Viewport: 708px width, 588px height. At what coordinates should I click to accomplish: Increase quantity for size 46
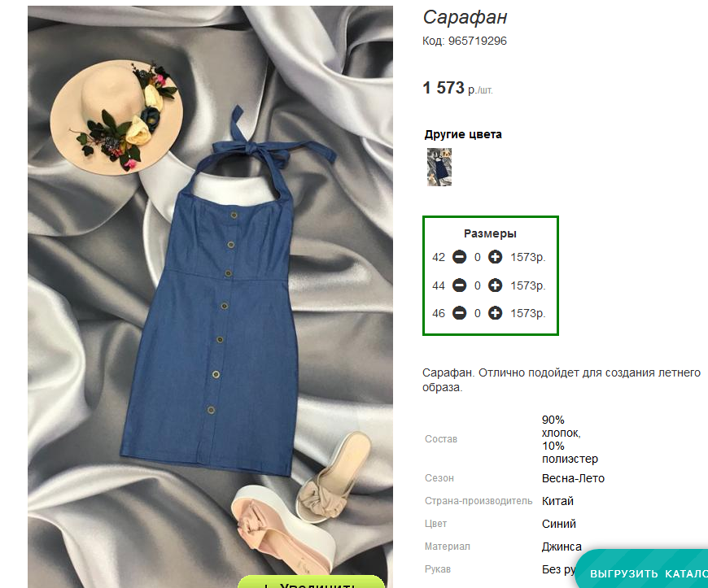coord(496,313)
